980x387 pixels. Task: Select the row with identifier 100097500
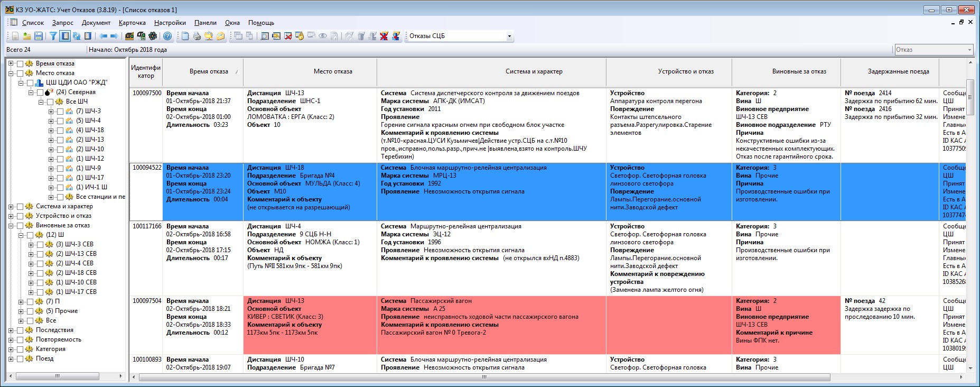click(x=547, y=125)
